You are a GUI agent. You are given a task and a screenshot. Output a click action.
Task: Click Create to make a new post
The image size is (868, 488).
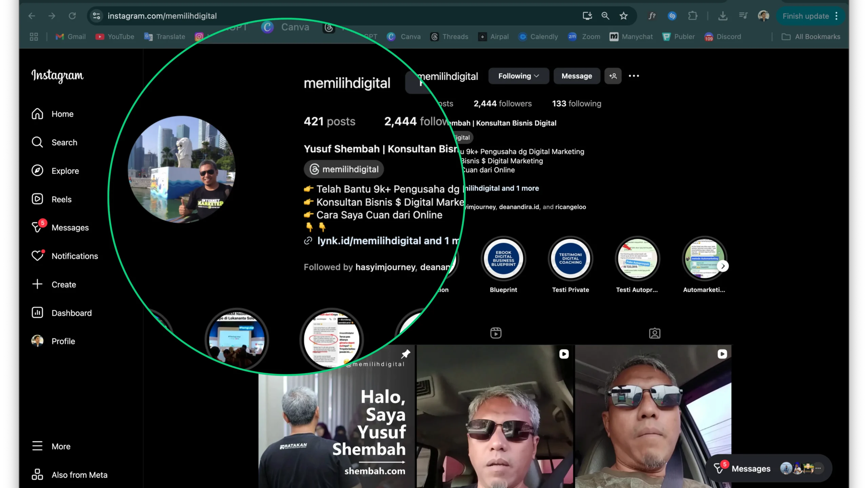pos(54,284)
